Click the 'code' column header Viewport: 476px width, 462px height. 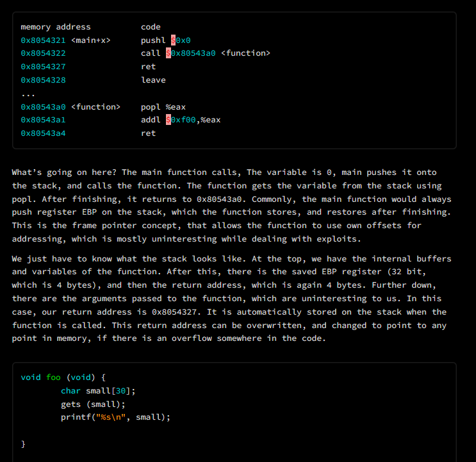click(x=151, y=27)
